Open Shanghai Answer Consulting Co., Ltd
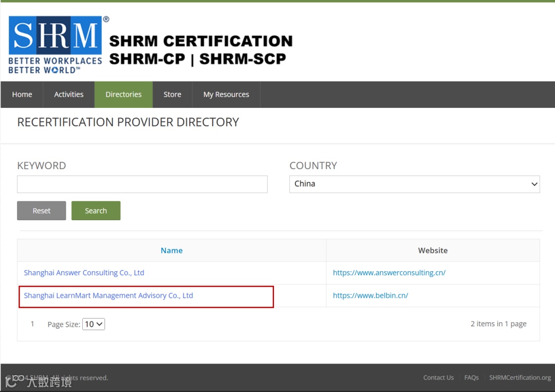 tap(84, 273)
